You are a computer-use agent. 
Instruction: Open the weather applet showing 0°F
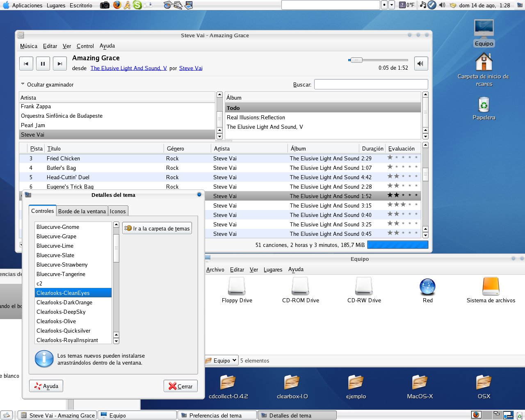point(407,5)
